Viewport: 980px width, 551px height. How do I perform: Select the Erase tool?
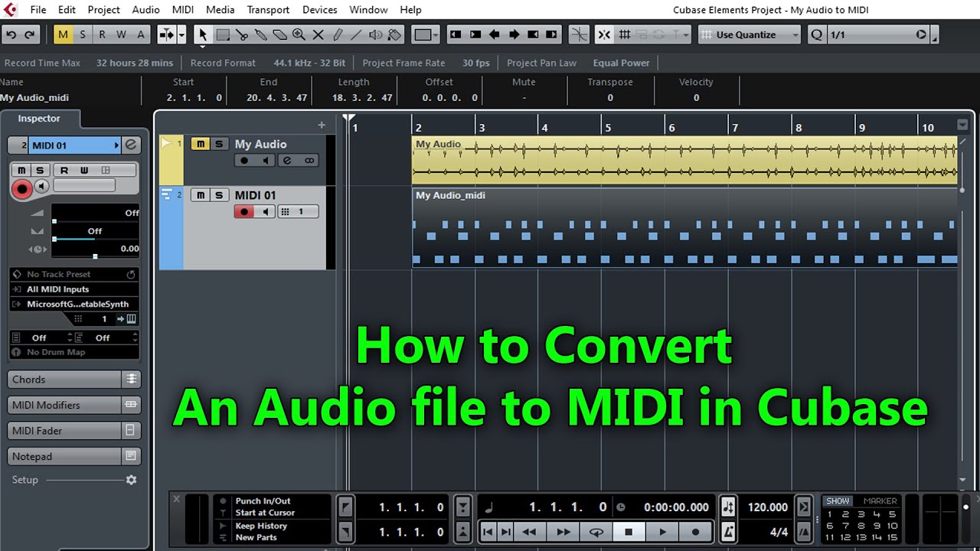coord(280,34)
